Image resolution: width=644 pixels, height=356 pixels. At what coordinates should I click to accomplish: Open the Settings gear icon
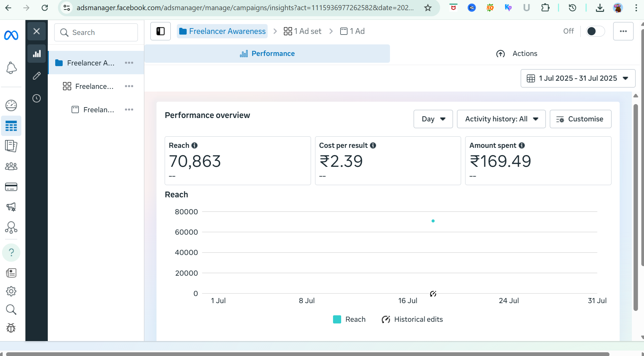coord(11,291)
